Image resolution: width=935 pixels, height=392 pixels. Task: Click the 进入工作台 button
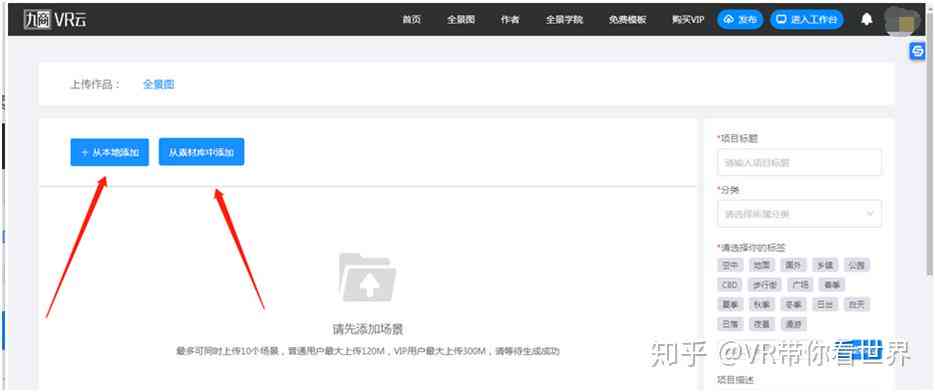coord(807,20)
